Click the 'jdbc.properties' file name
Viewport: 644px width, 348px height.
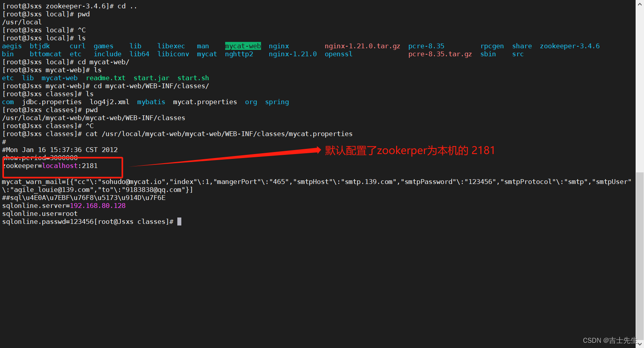tap(52, 102)
